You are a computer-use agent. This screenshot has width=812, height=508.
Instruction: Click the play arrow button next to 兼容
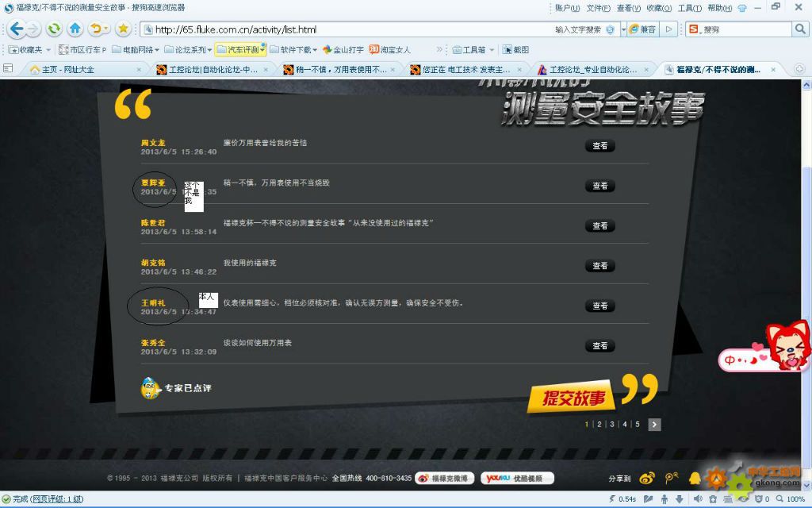[x=668, y=29]
